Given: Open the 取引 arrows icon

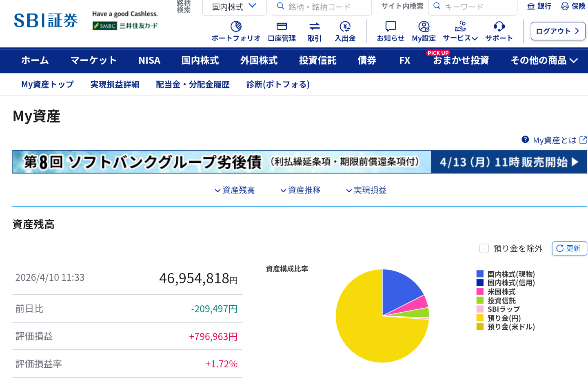Looking at the screenshot, I should tap(314, 27).
